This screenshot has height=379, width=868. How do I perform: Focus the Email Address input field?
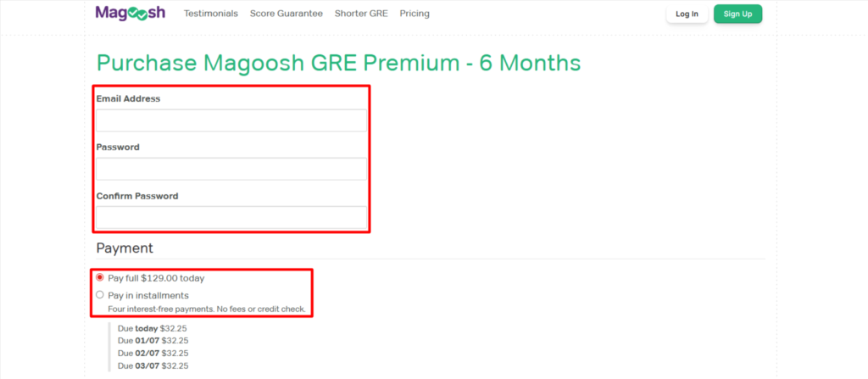(x=231, y=120)
